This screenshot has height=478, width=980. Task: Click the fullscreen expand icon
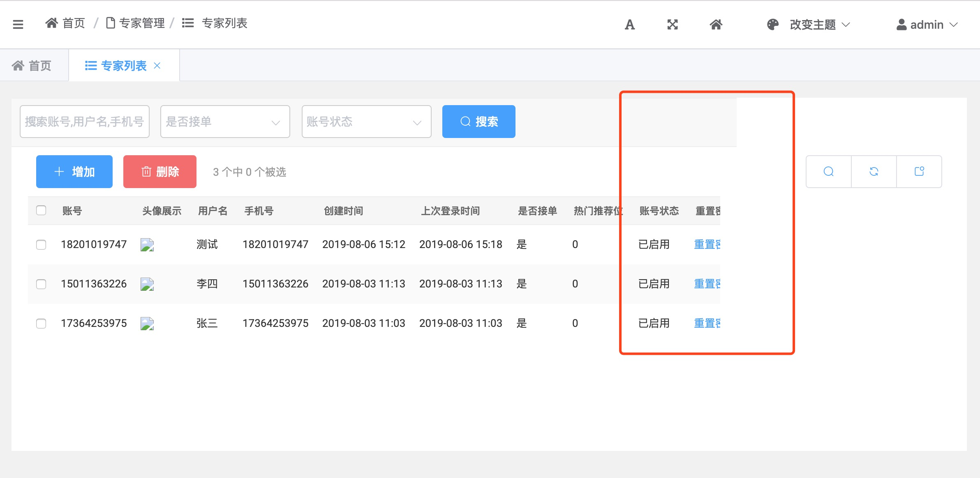673,25
